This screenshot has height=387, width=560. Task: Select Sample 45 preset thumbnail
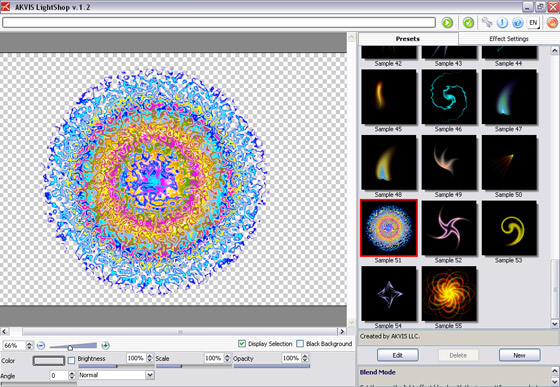[x=389, y=97]
